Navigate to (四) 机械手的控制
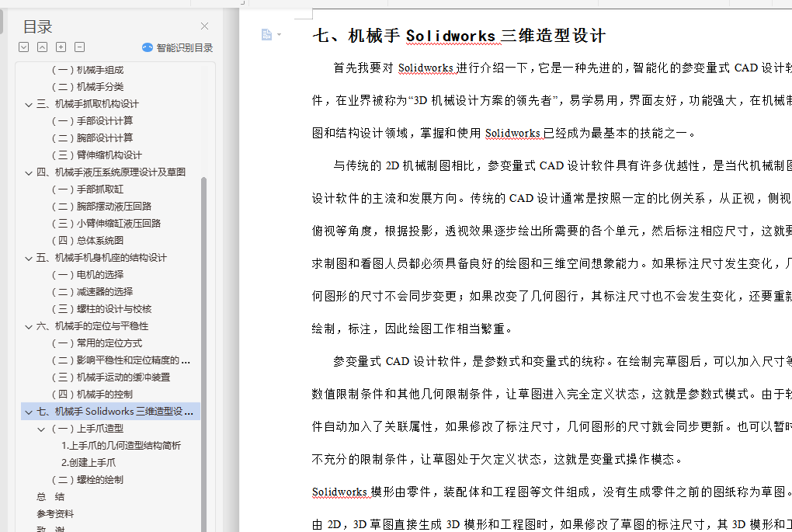792x532 pixels. click(x=92, y=395)
